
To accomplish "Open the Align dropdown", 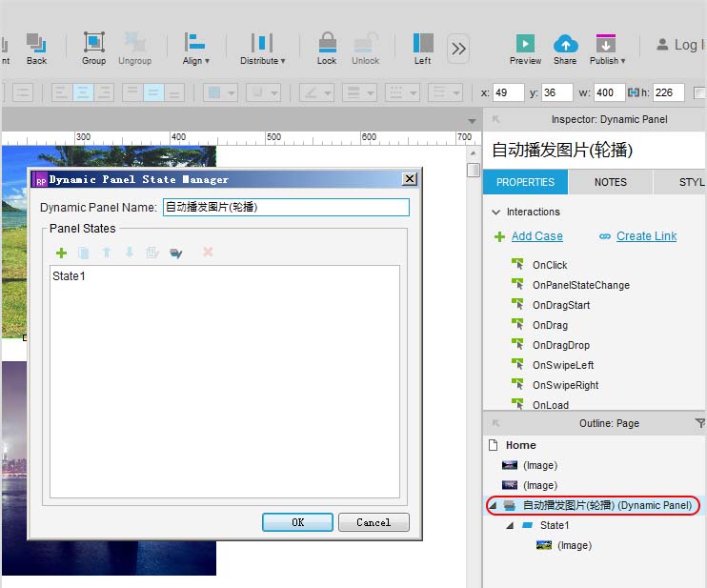I will pyautogui.click(x=195, y=48).
